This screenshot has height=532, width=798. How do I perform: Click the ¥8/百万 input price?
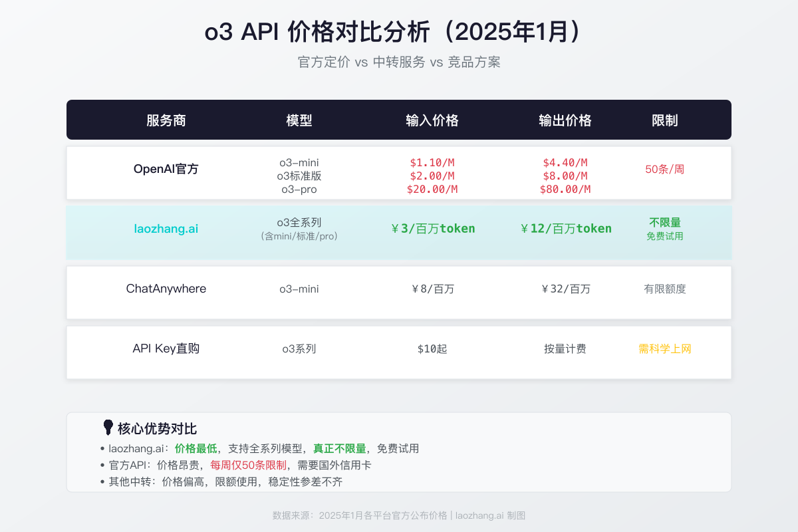click(432, 289)
